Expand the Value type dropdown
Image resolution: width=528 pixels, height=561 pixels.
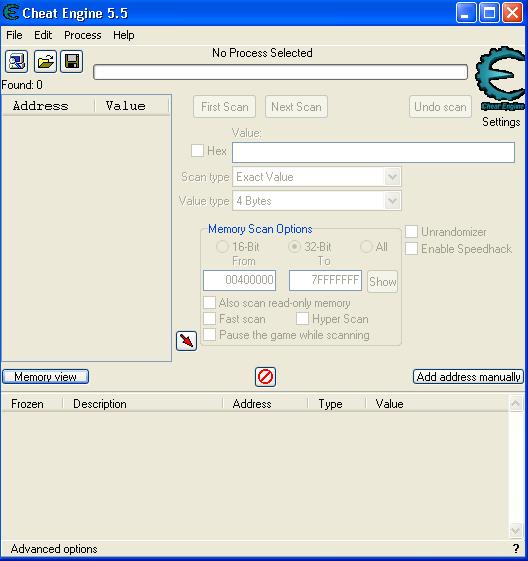click(x=392, y=201)
